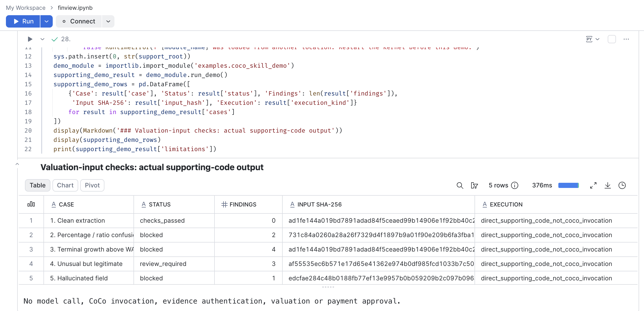
Task: Click the '5 rows' count label
Action: [498, 185]
